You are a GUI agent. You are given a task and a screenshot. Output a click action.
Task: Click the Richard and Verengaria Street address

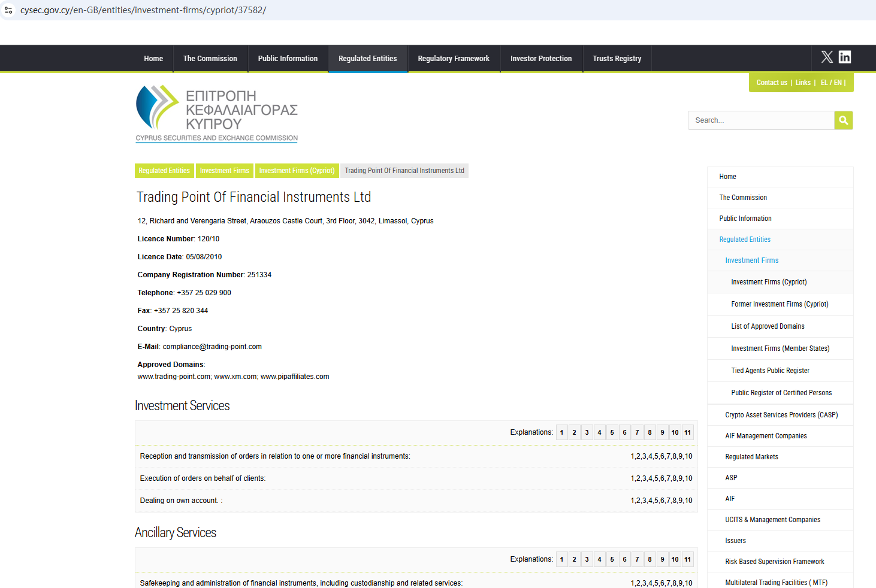point(286,221)
